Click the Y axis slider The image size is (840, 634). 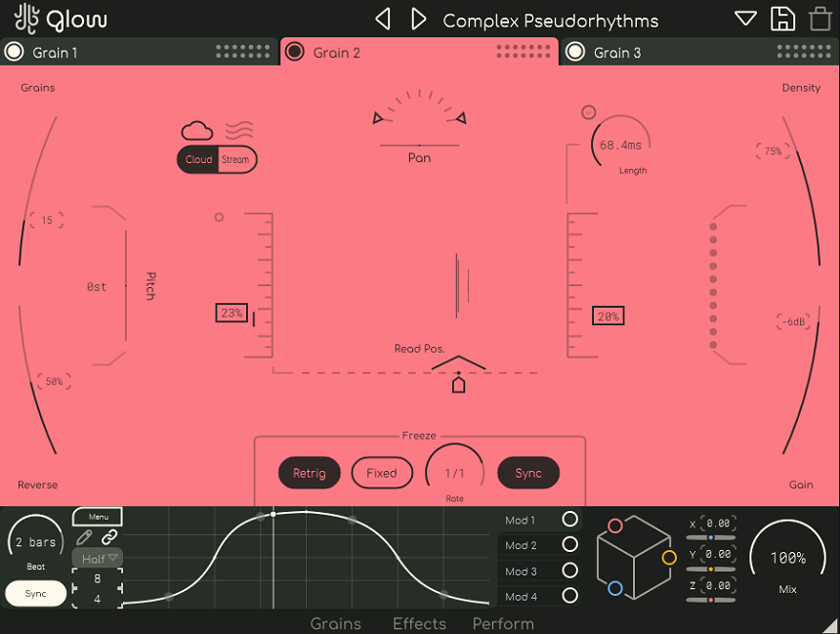(x=711, y=570)
